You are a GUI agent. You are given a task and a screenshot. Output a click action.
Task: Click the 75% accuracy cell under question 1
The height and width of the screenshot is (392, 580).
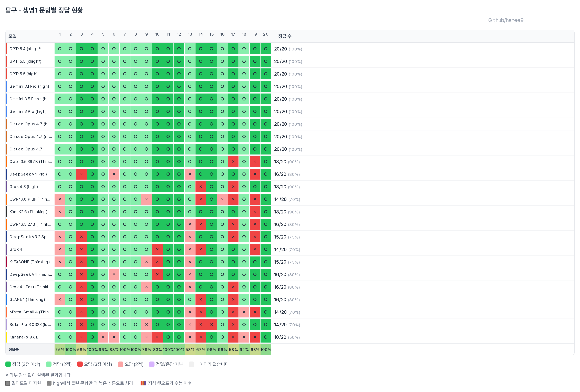pyautogui.click(x=60, y=350)
